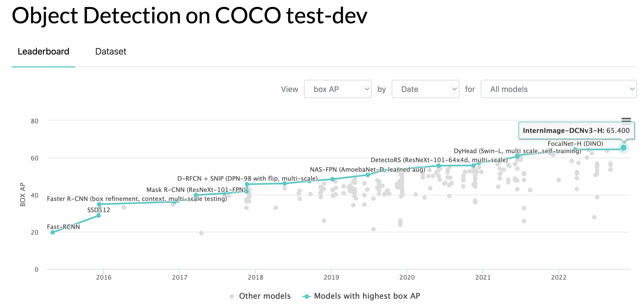The width and height of the screenshot is (644, 308).
Task: Expand the All models filter dropdown
Action: click(x=559, y=89)
